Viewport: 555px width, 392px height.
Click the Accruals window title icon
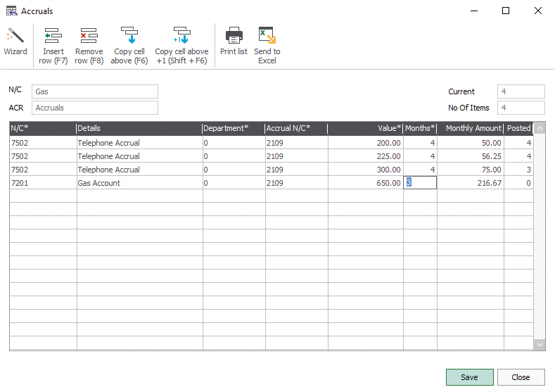click(11, 11)
